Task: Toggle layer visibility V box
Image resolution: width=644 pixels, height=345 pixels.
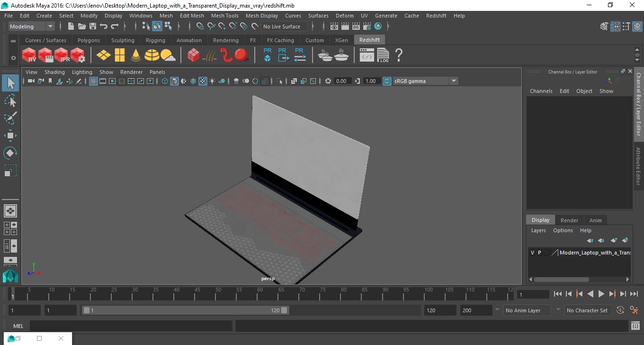Action: point(533,253)
